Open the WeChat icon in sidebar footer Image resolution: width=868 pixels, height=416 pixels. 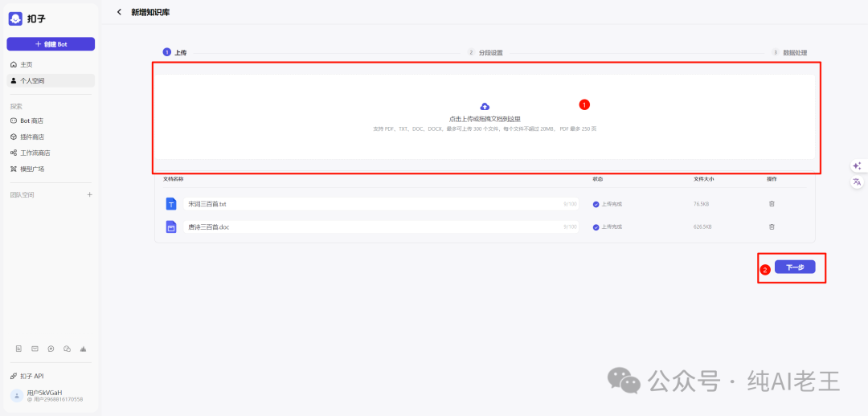(x=67, y=349)
